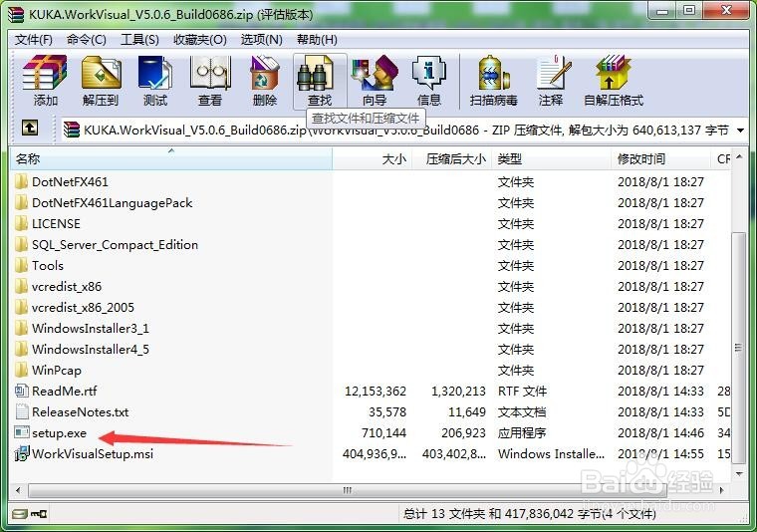The image size is (757, 532).
Task: Click the Tools folder icon
Action: pyautogui.click(x=21, y=265)
